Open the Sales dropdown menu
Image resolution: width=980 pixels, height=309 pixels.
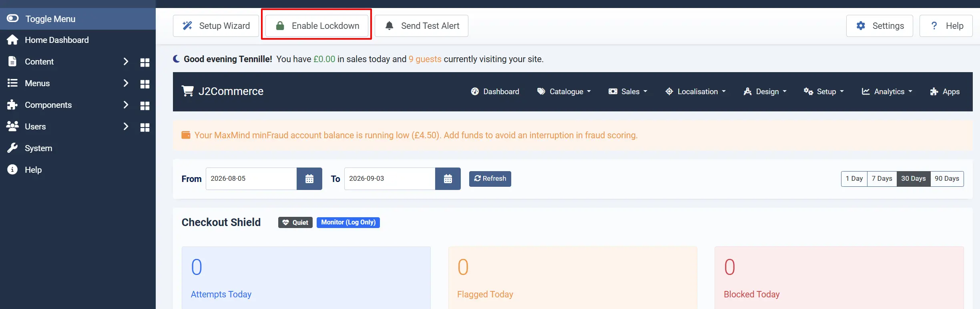628,91
